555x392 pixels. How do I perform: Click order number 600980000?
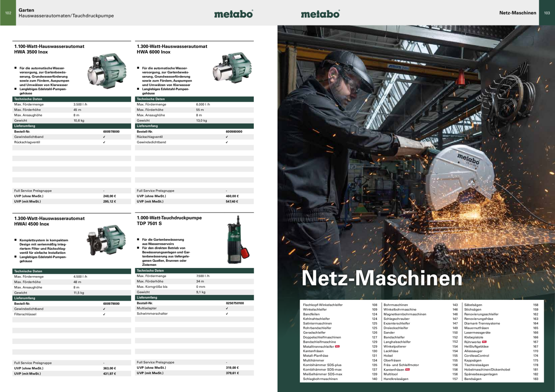click(234, 132)
